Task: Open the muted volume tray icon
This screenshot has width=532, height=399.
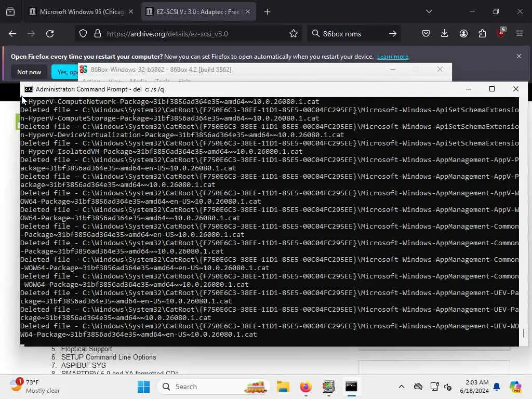Action: 448,387
